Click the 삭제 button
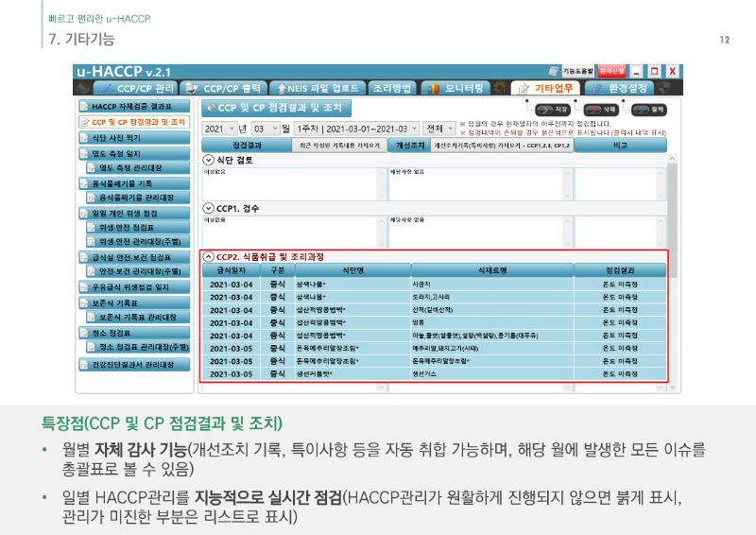Screen dimensions: 756x535 click(600, 110)
